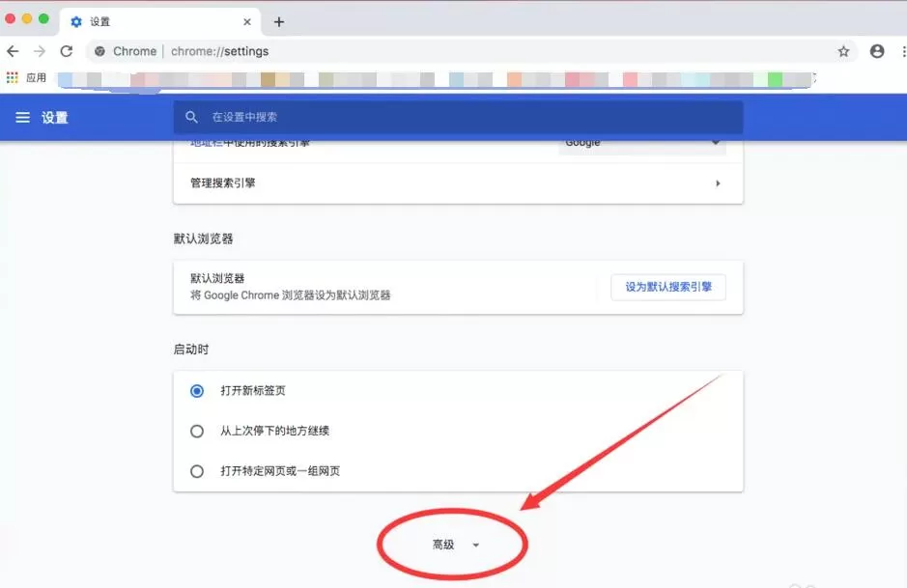Click the 设置 title in blue header

click(x=54, y=118)
